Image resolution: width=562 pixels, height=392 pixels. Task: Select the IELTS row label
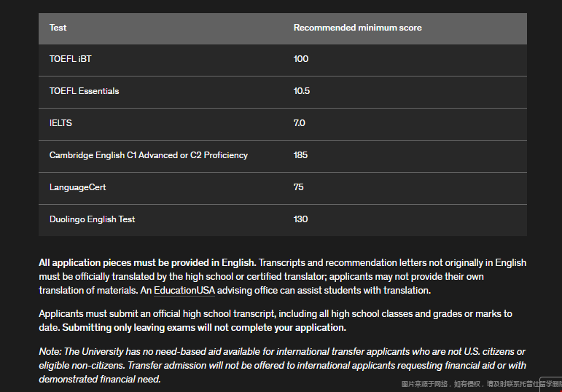61,123
